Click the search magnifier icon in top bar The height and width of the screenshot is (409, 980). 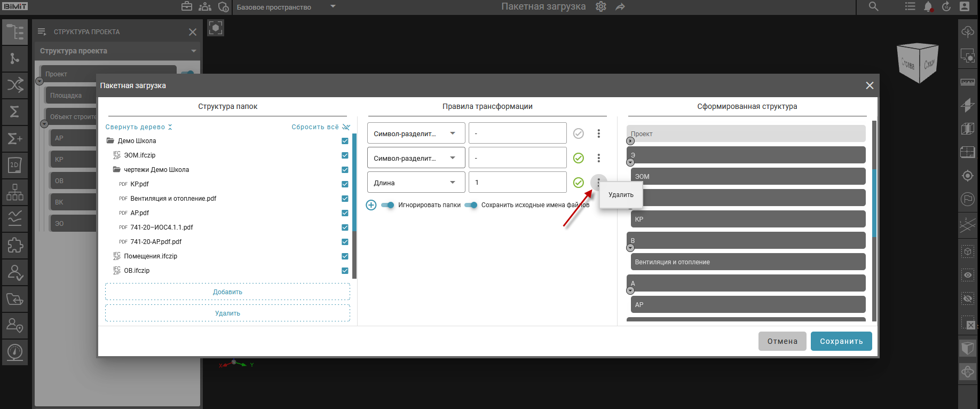click(x=873, y=7)
